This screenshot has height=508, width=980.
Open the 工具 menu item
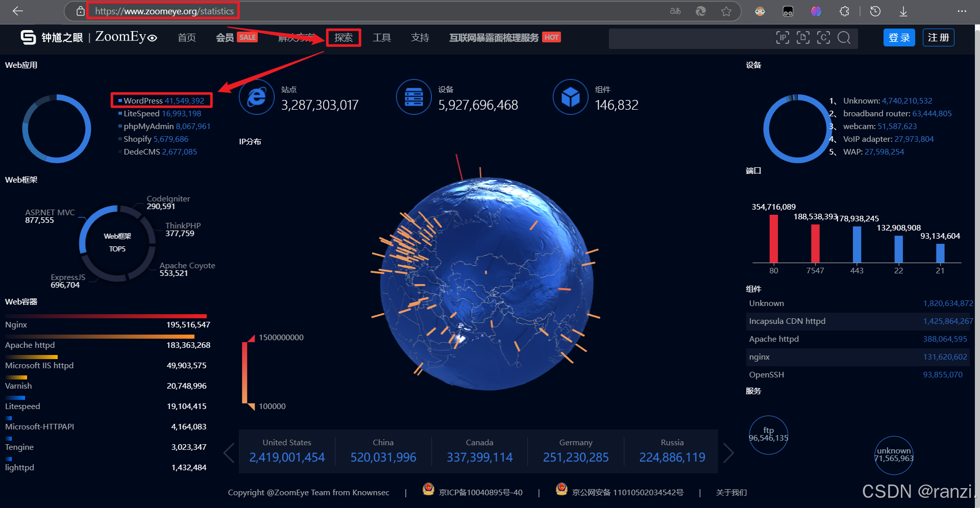pyautogui.click(x=382, y=38)
